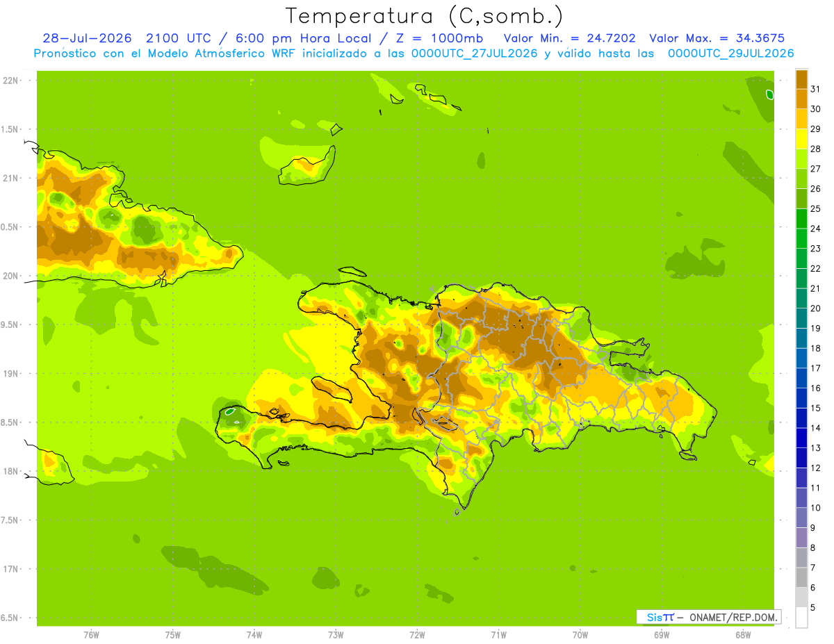Click the "18" colorbar scale label

point(816,348)
